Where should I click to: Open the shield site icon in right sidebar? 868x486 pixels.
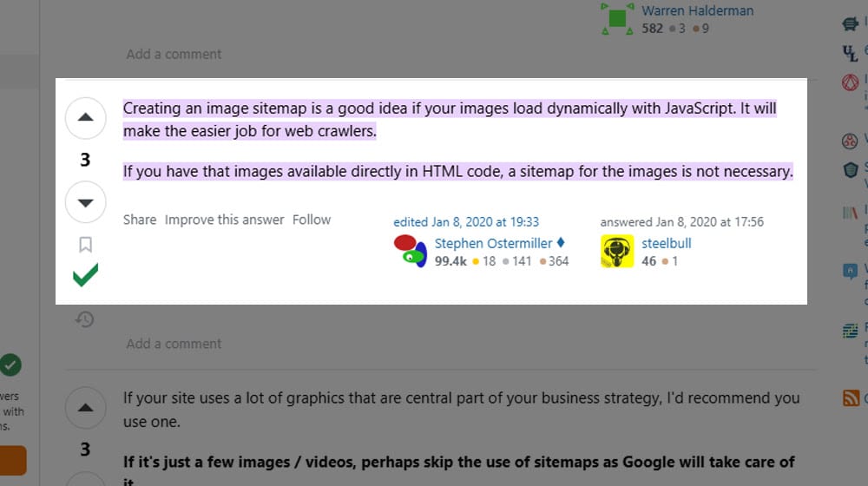pos(851,169)
